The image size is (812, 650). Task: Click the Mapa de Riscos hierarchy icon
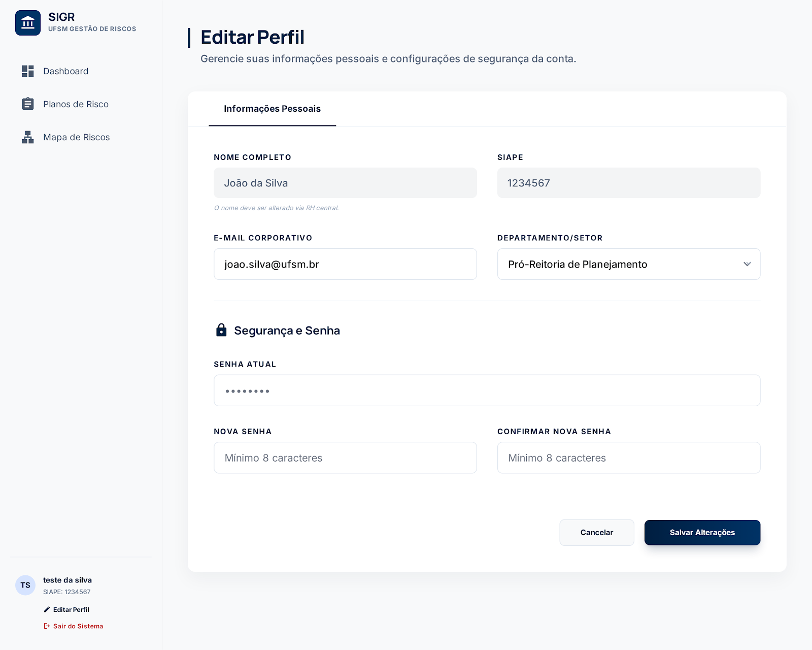pyautogui.click(x=28, y=137)
